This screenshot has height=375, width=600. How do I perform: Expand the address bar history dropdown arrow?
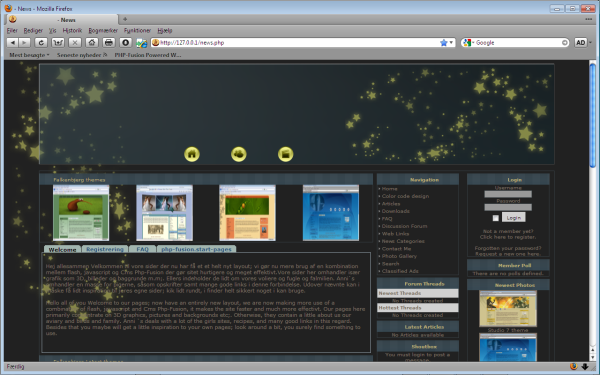pyautogui.click(x=451, y=42)
